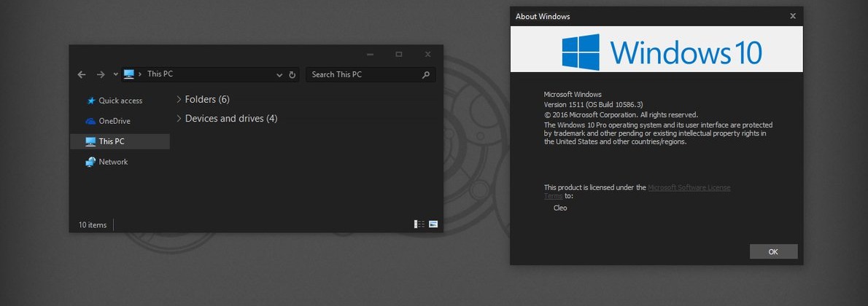
Task: Select the This PC address bar text
Action: point(160,74)
